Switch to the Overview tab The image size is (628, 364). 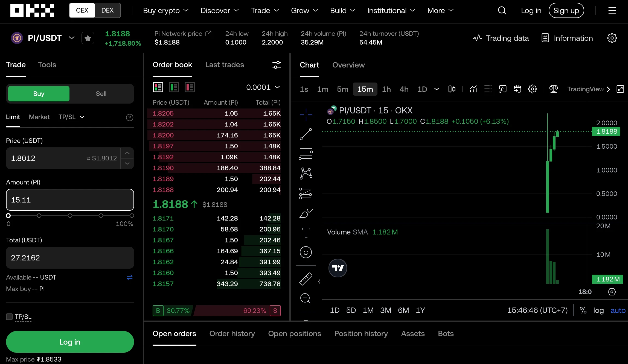point(348,65)
